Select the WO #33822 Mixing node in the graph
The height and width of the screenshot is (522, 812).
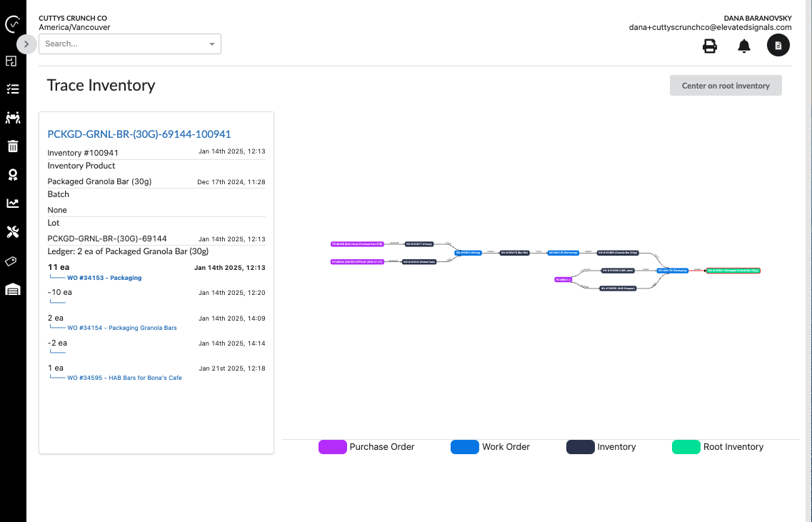coord(468,252)
